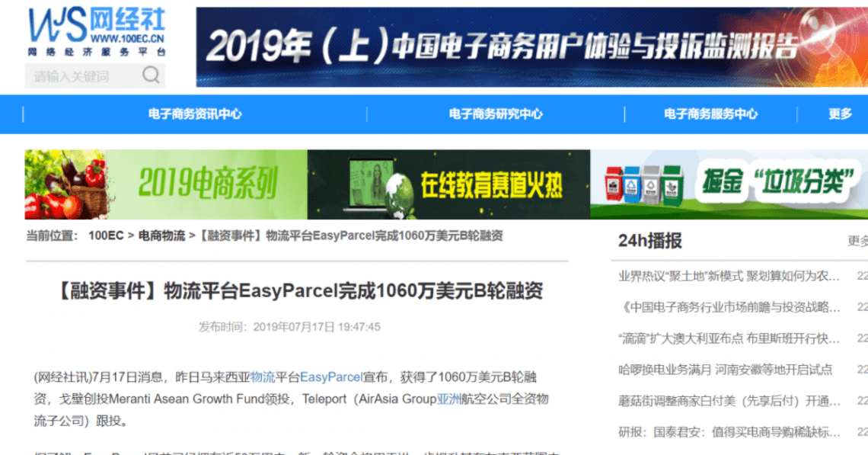868x455 pixels.
Task: Open the 2019电商系列 banner
Action: pyautogui.click(x=166, y=184)
